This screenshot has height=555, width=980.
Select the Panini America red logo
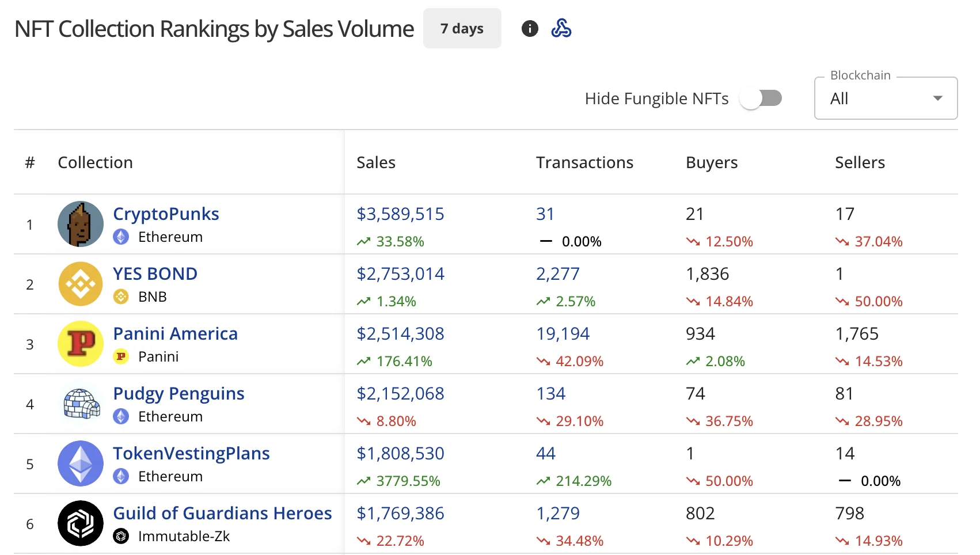80,344
